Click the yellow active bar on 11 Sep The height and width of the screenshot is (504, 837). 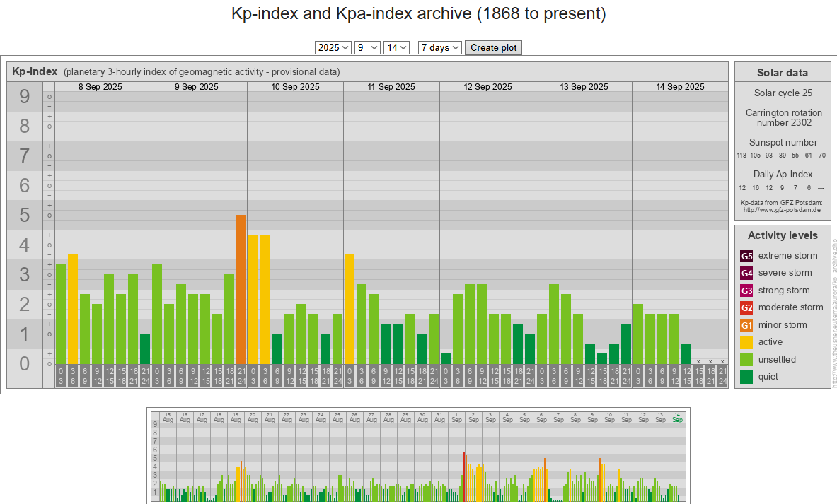point(350,309)
